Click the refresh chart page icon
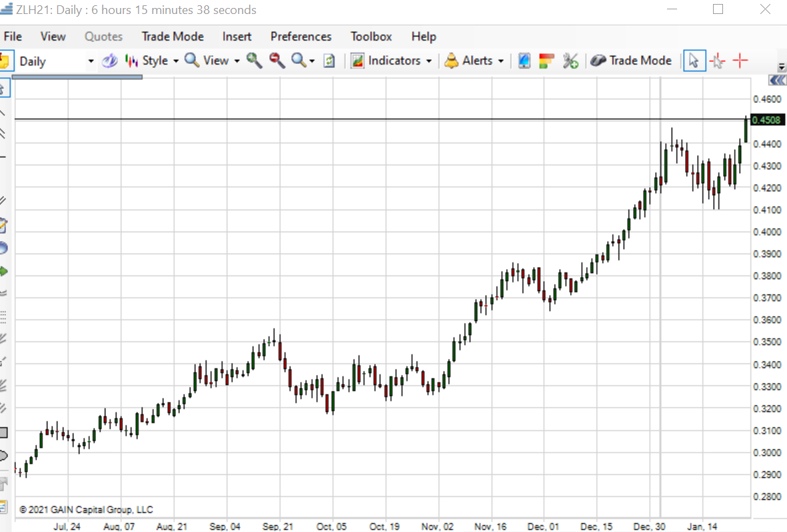The width and height of the screenshot is (787, 532). pos(329,61)
